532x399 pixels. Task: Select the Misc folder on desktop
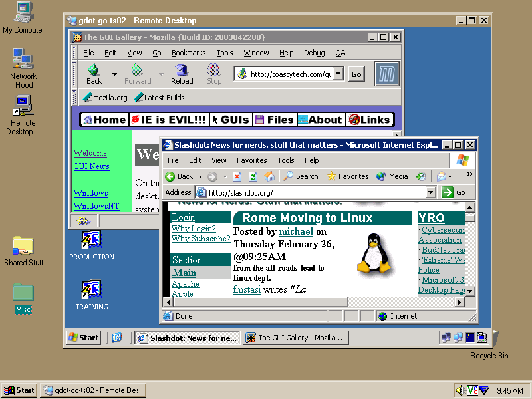click(x=23, y=298)
